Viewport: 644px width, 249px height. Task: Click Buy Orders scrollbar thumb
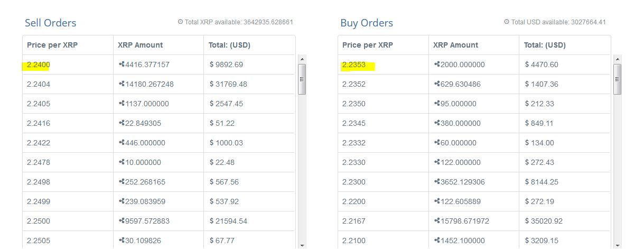point(618,79)
